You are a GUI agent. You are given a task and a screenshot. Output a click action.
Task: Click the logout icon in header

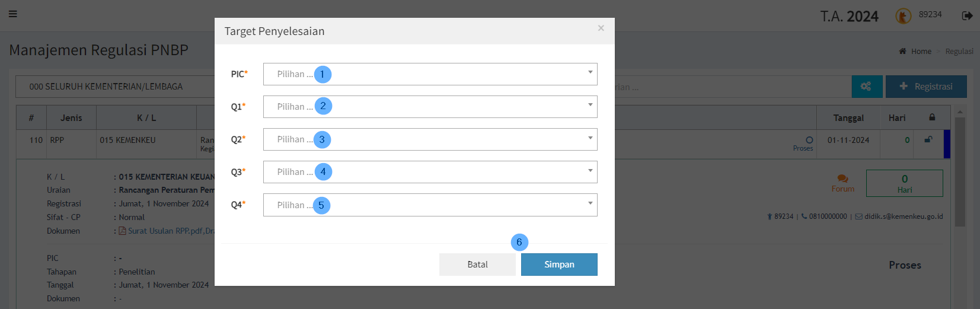click(967, 15)
